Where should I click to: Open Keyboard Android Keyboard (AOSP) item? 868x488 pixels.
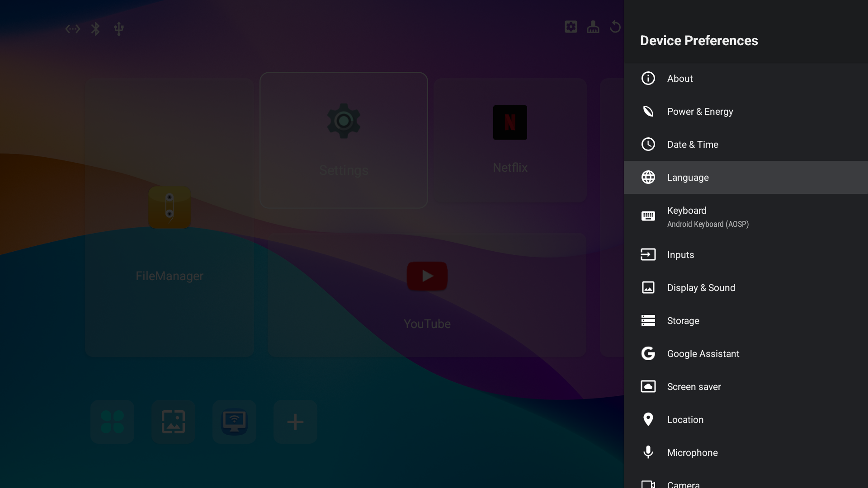708,217
